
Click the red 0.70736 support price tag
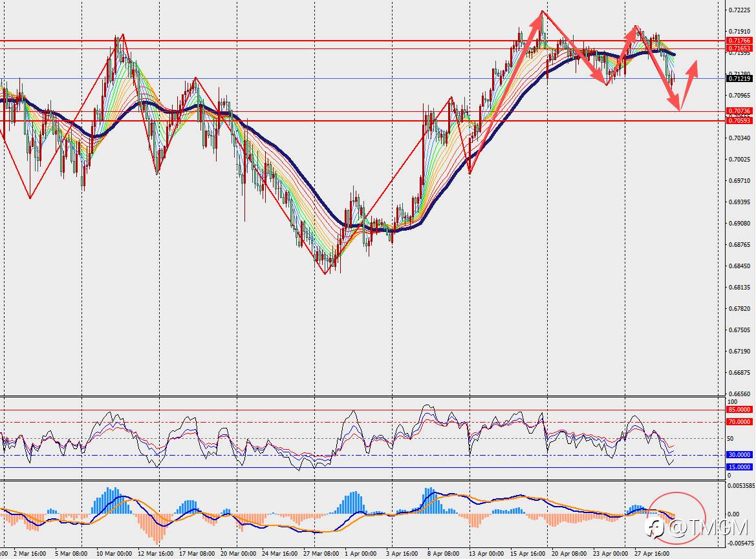[739, 111]
